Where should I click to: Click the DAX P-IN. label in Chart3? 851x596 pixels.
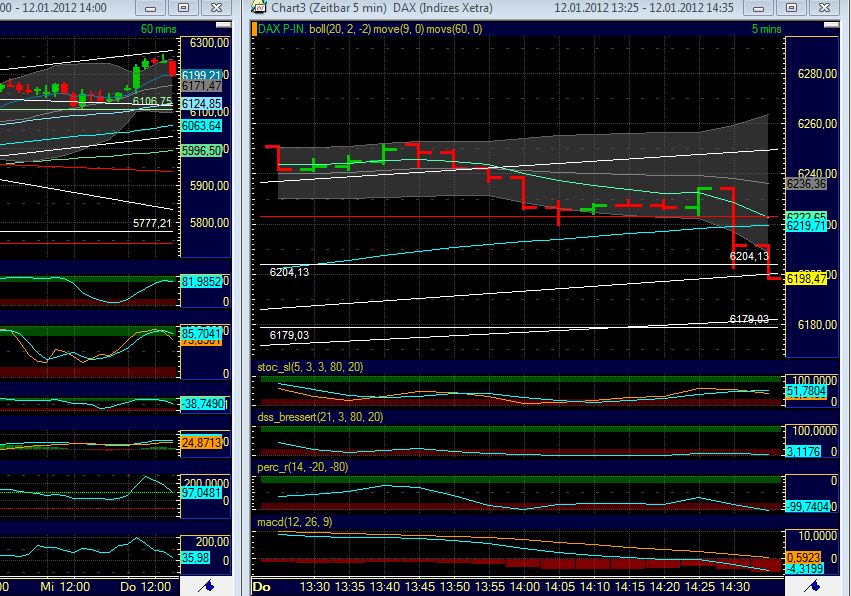[x=282, y=29]
